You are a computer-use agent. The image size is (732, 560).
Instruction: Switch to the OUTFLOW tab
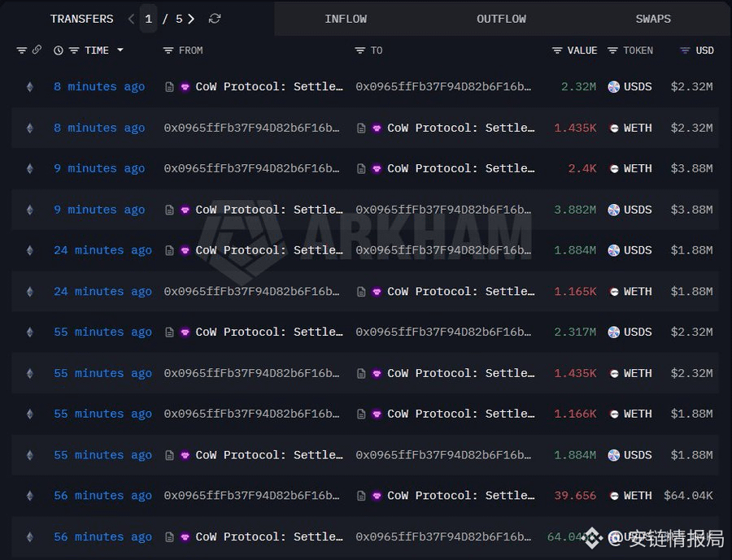tap(501, 19)
